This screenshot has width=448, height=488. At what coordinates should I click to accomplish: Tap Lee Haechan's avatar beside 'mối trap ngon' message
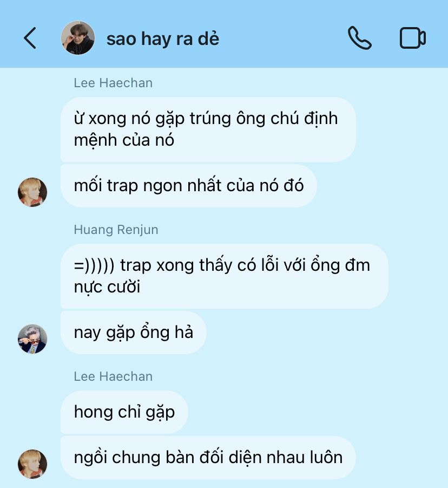[x=32, y=192]
